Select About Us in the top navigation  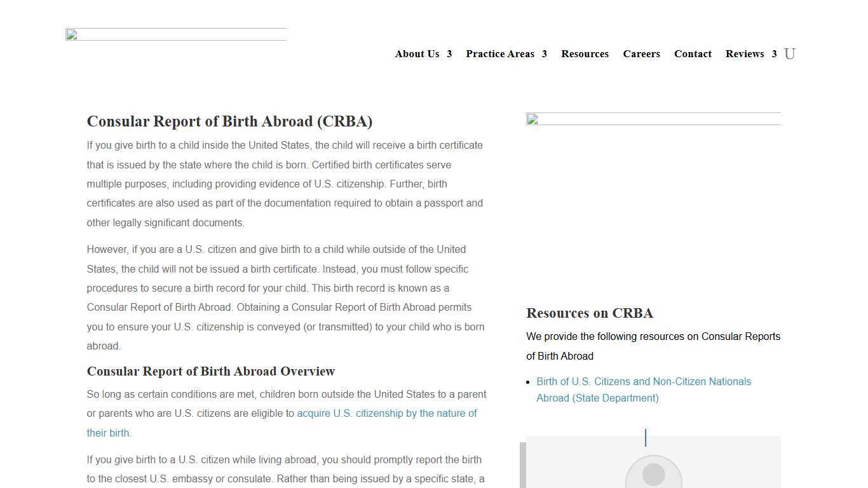[x=417, y=54]
